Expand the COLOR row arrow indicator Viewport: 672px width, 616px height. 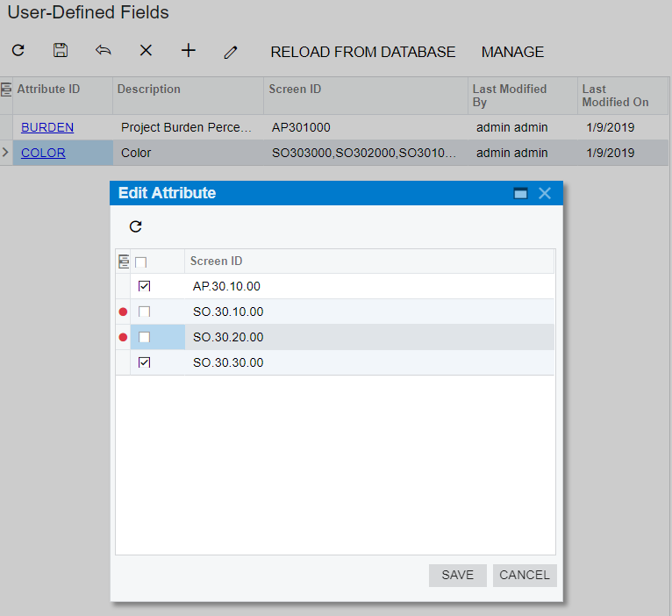point(6,153)
